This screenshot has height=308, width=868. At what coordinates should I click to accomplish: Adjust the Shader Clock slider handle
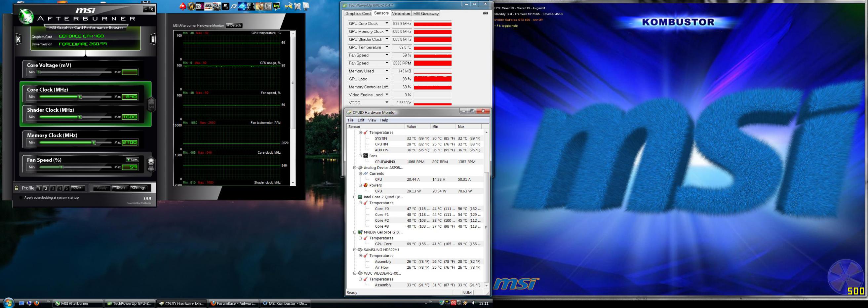(x=80, y=117)
